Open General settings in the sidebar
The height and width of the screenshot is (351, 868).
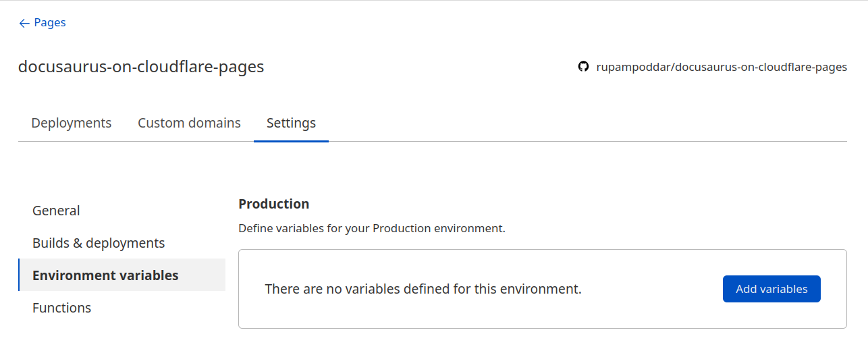[x=56, y=211]
